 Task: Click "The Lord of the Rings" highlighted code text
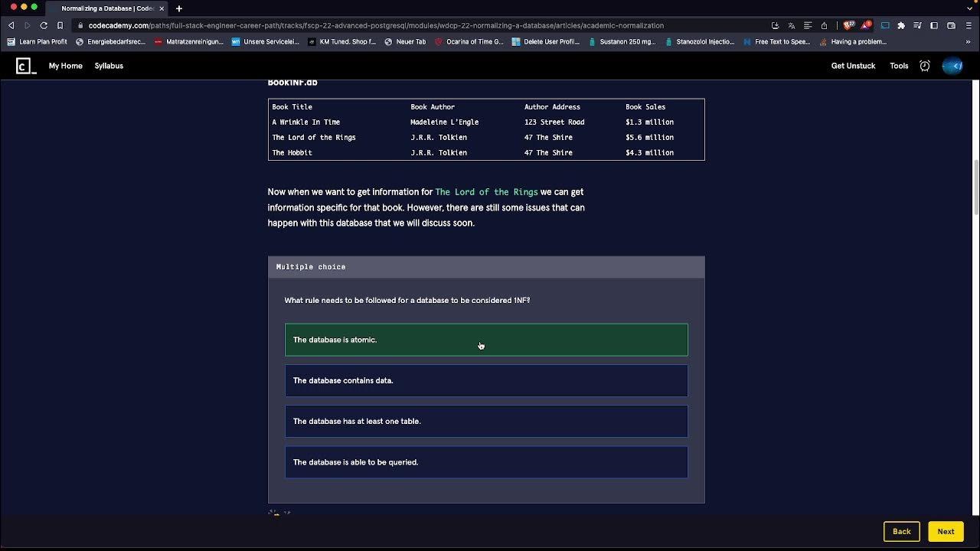[486, 192]
